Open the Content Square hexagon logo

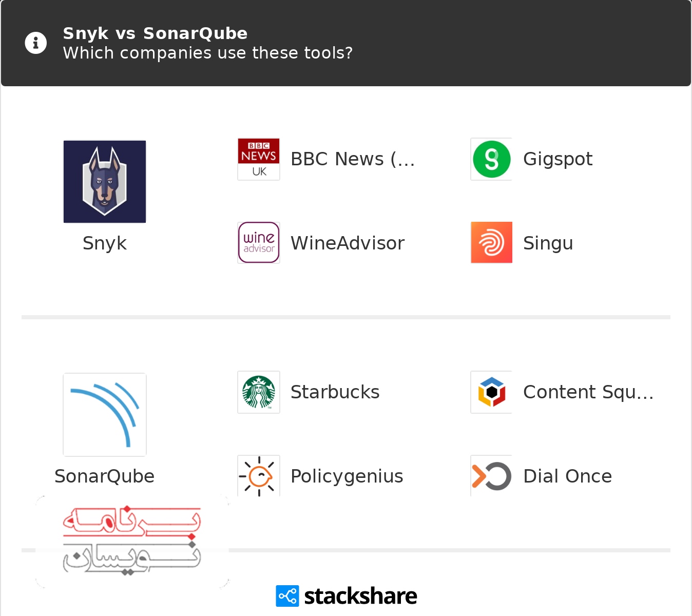click(x=491, y=392)
